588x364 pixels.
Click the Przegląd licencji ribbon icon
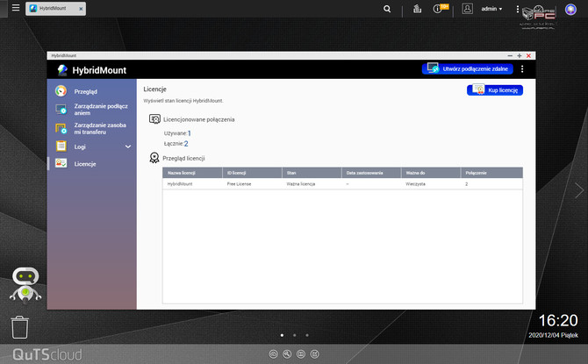154,158
